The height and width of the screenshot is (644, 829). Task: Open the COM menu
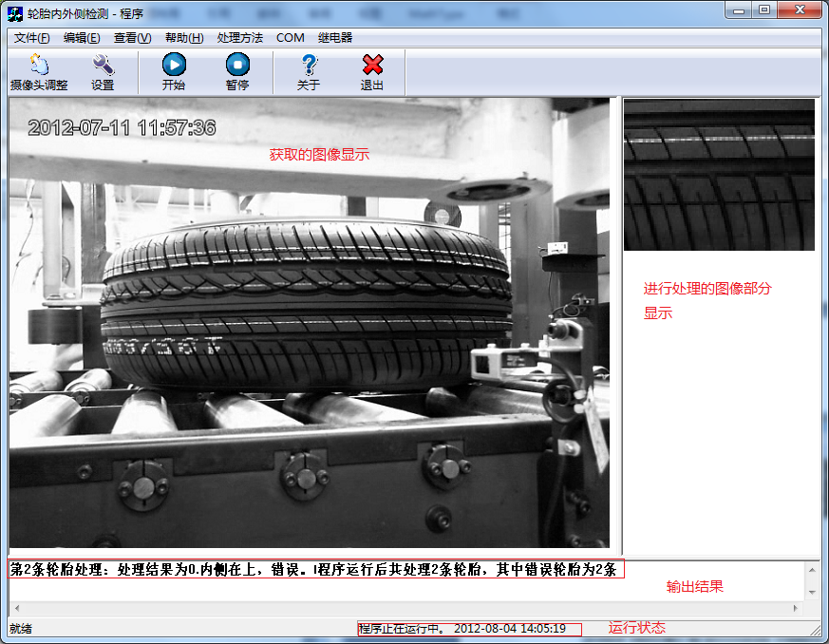[x=291, y=38]
